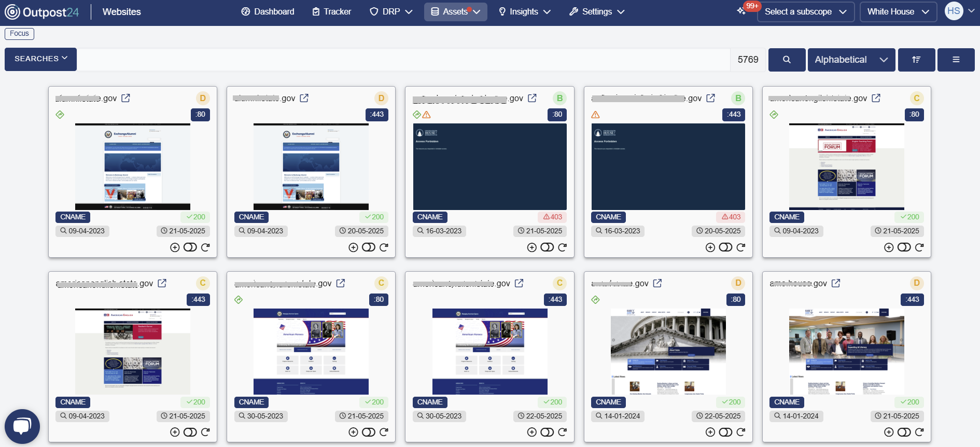Click the AI sparkle notifications icon
The width and height of the screenshot is (980, 447).
point(741,11)
